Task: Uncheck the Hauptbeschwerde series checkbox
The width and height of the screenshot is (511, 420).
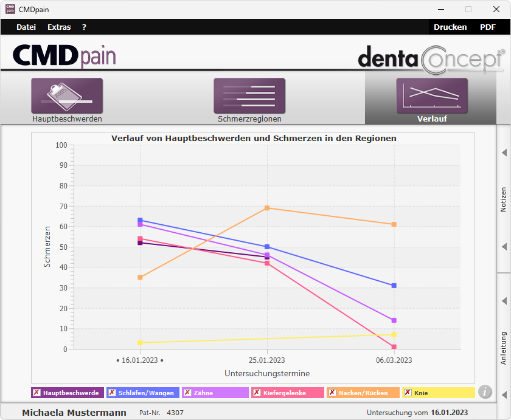Action: (37, 393)
